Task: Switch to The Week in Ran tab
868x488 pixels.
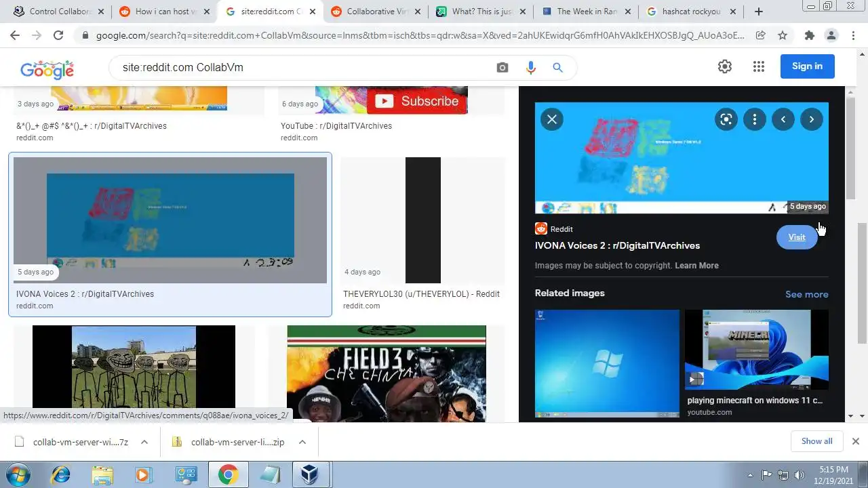Action: (x=587, y=12)
